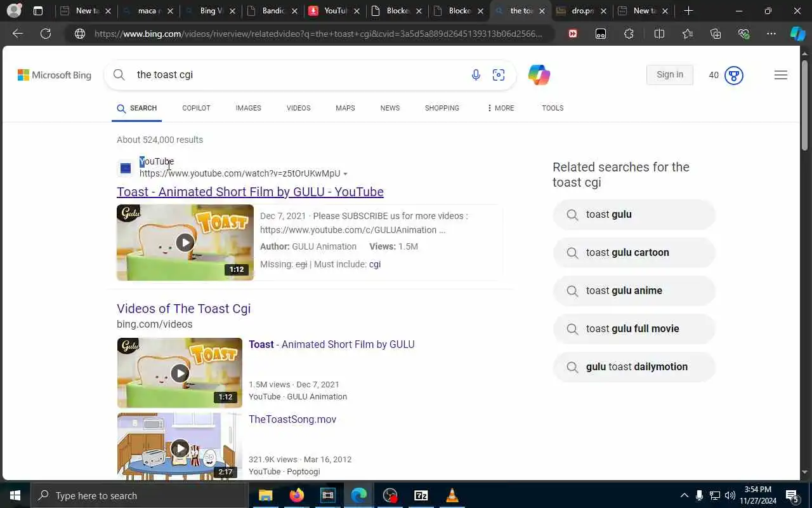Image resolution: width=812 pixels, height=508 pixels.
Task: Open Toast - Animated Short Film by GULU link
Action: click(250, 192)
